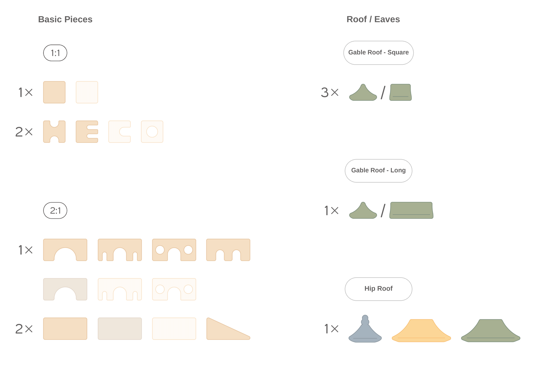Pick the long green gable roof piece
Image resolution: width=546 pixels, height=392 pixels.
point(412,210)
